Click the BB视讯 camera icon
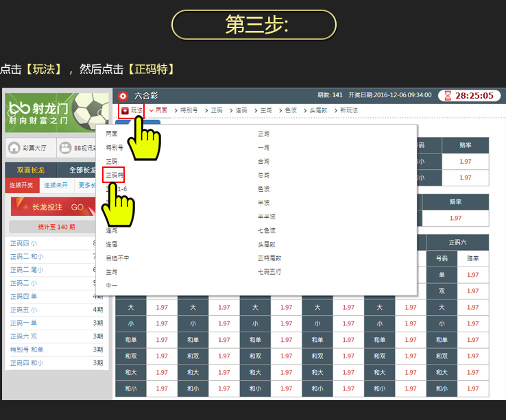This screenshot has width=506, height=420. (x=65, y=147)
